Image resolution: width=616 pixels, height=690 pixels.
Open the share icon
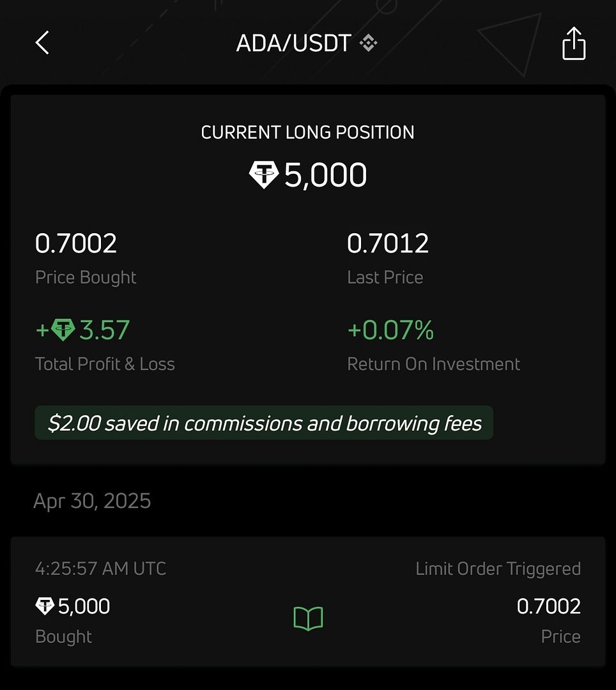(x=573, y=43)
